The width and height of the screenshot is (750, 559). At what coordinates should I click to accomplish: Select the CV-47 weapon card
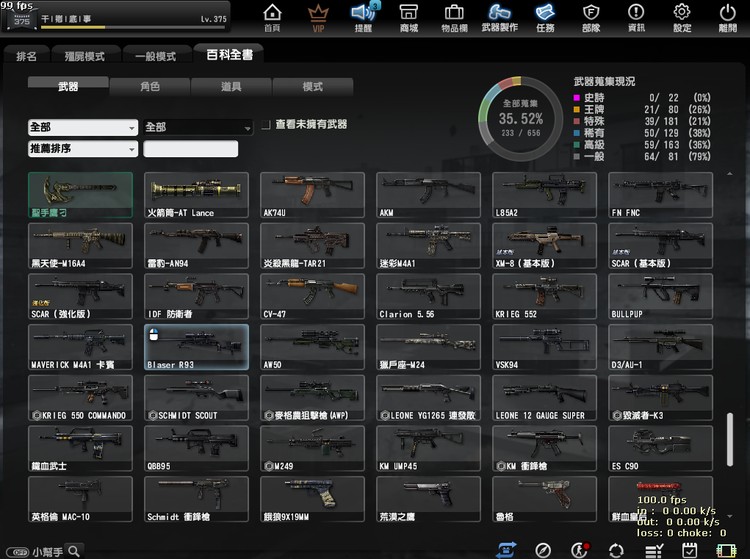point(312,296)
